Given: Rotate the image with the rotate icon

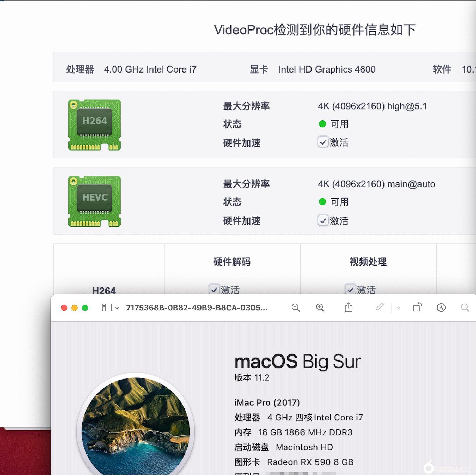Looking at the screenshot, I should (x=417, y=307).
